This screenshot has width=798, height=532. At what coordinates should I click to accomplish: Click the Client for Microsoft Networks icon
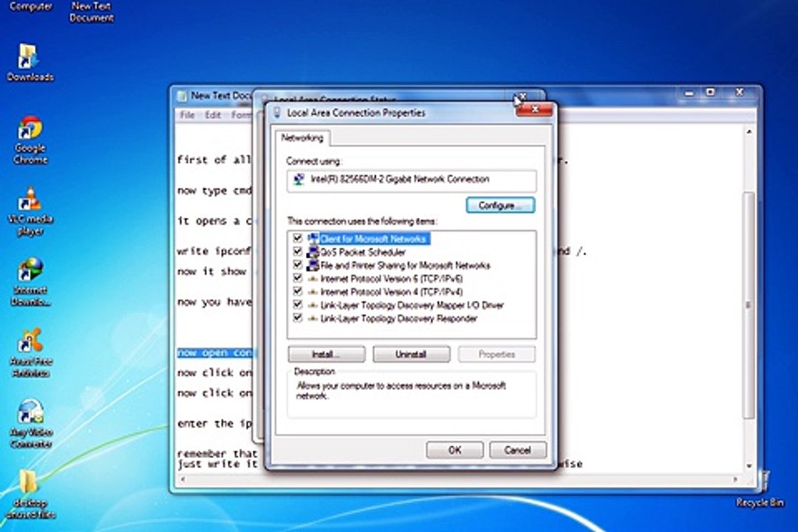pyautogui.click(x=313, y=239)
